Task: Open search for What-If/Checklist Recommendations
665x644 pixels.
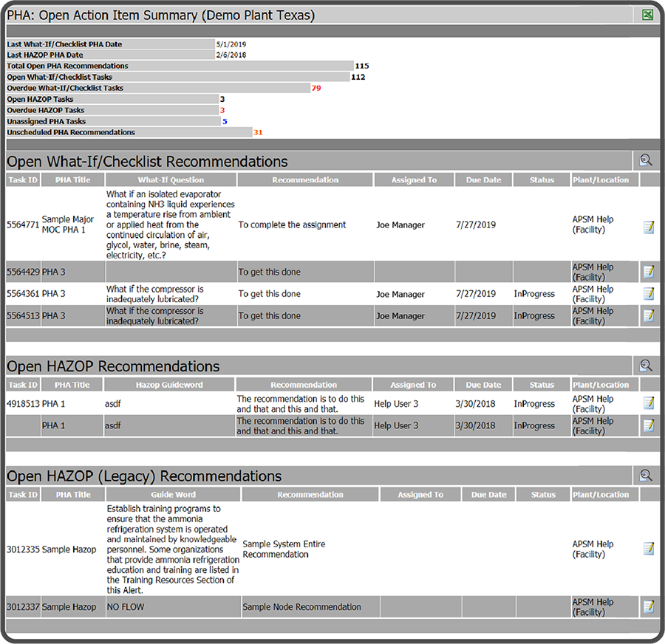Action: (x=646, y=160)
